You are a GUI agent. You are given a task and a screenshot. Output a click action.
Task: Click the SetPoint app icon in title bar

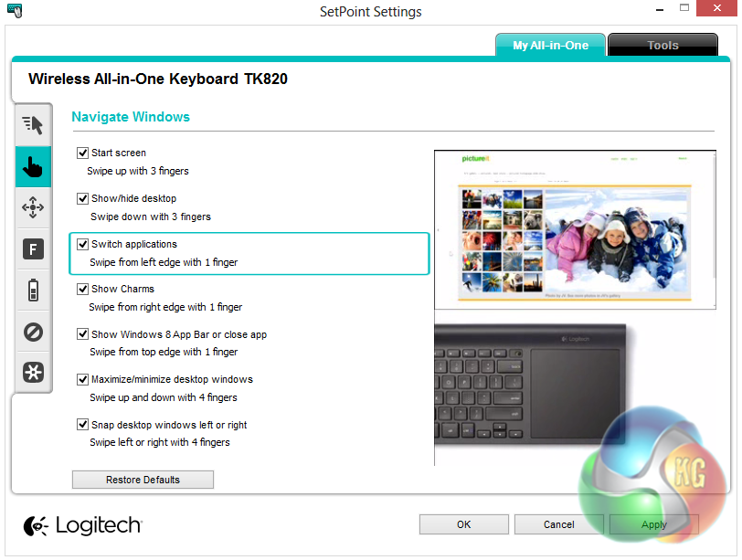pyautogui.click(x=15, y=10)
